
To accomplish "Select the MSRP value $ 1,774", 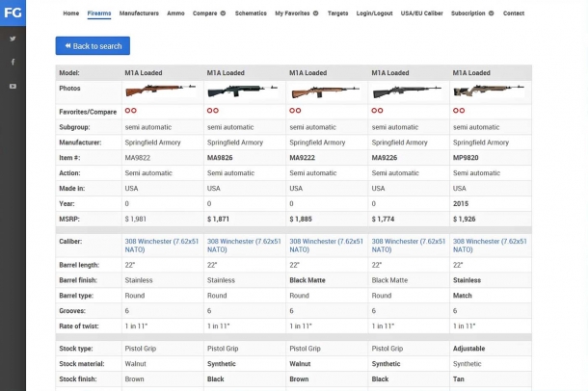I will (x=383, y=220).
